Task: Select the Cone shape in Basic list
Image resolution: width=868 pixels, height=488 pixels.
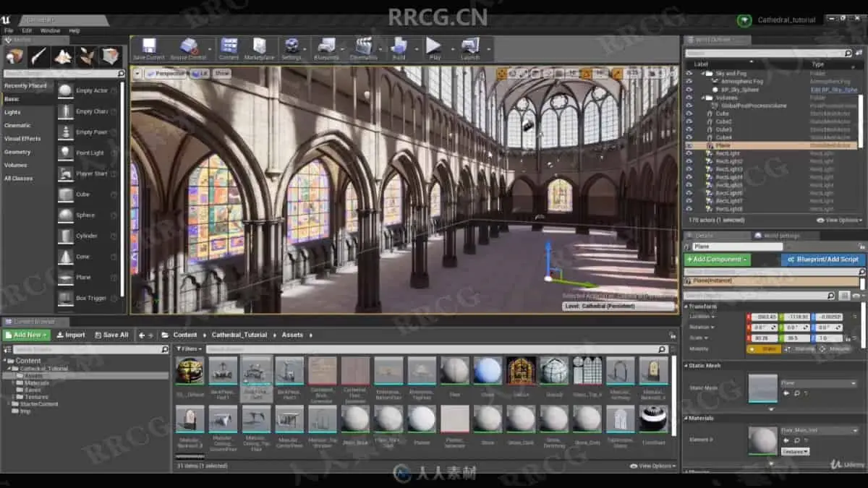Action: (x=66, y=257)
